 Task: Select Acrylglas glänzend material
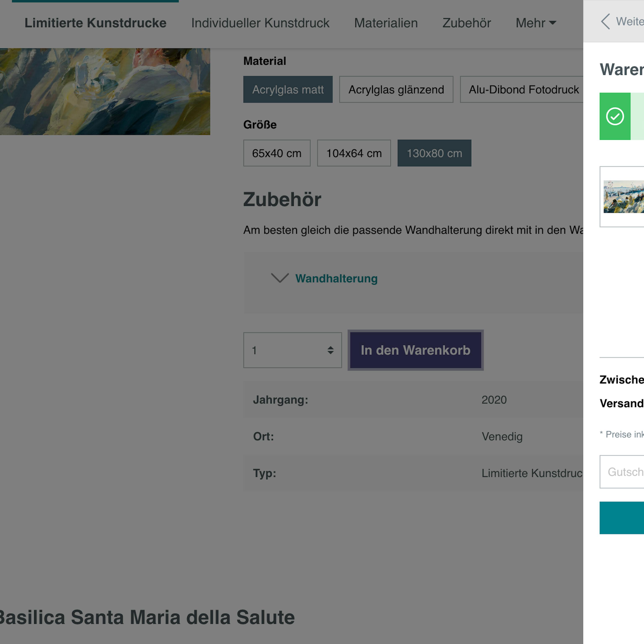click(396, 89)
